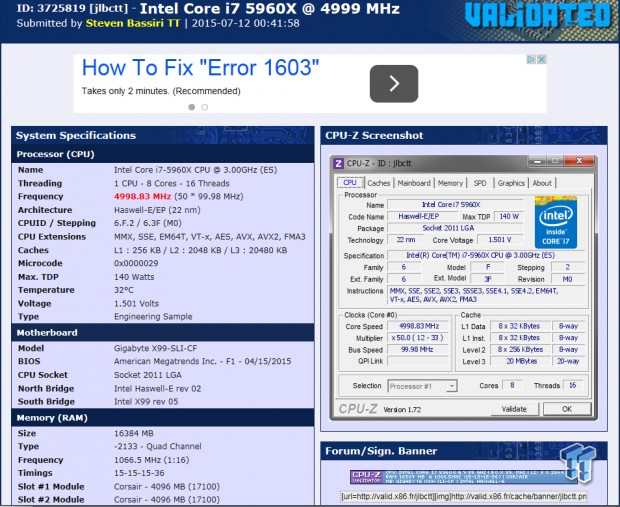620x507 pixels.
Task: Open the Memory tab in CPU-Z
Action: coord(450,183)
